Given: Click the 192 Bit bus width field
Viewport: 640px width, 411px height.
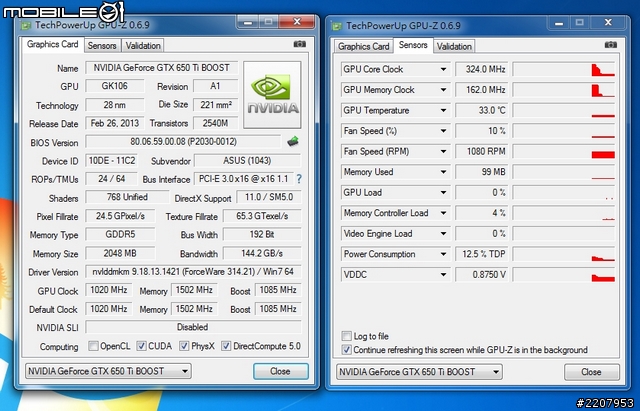Looking at the screenshot, I should [x=262, y=235].
